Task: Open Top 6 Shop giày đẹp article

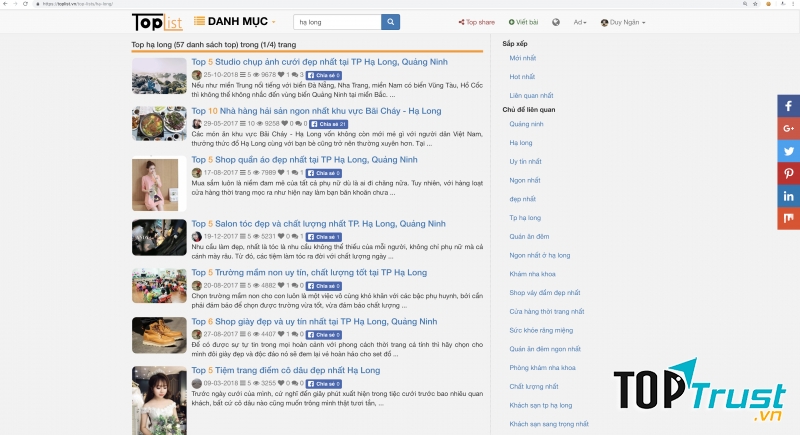Action: 314,321
